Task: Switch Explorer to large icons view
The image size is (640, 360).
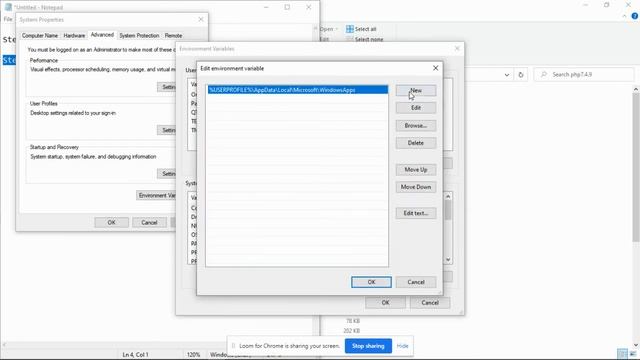Action: [633, 353]
